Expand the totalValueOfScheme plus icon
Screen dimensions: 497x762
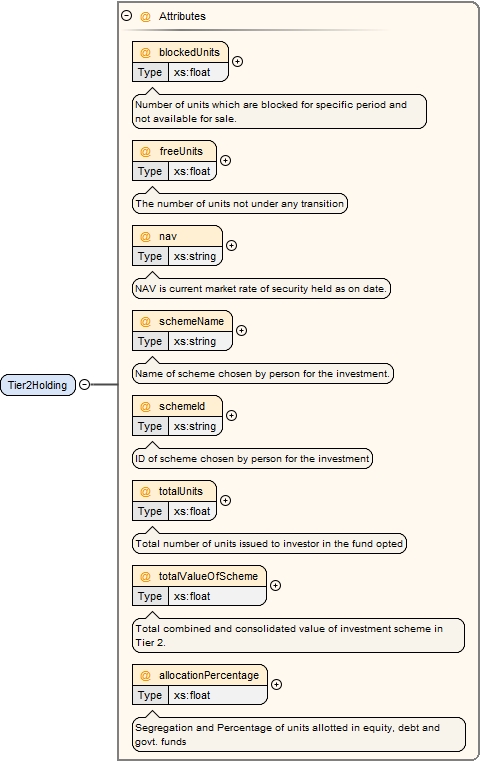[x=275, y=586]
